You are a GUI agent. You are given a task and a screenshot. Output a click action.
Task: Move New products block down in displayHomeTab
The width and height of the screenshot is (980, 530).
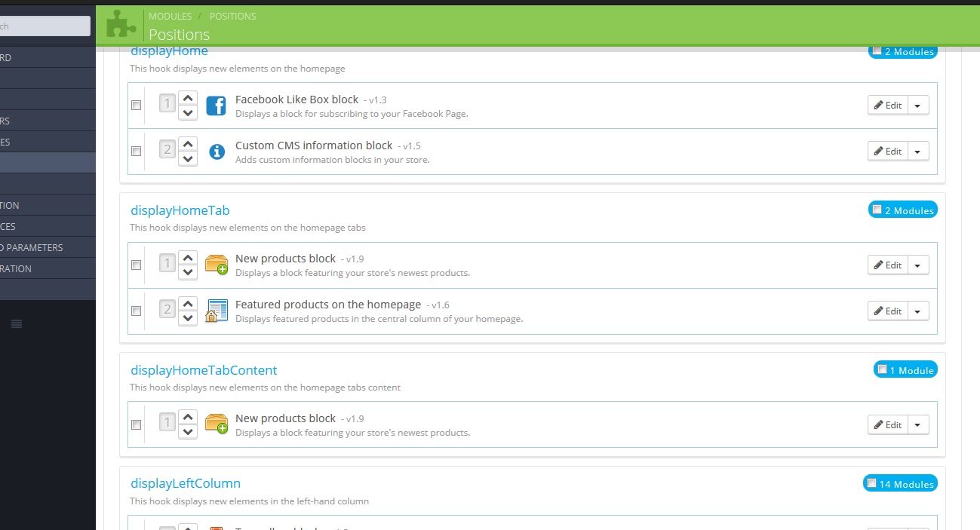pos(188,272)
